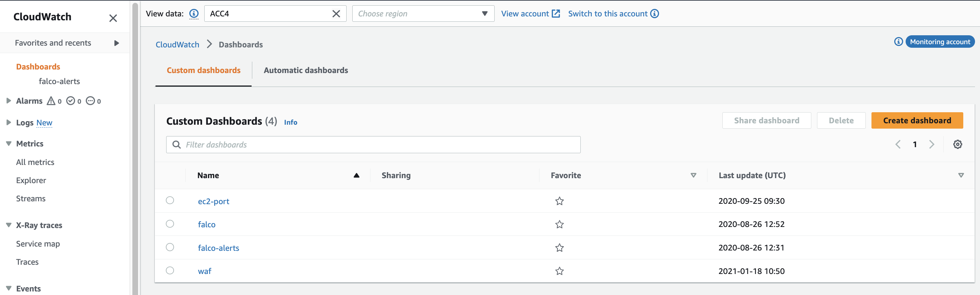Favorite the falco dashboard star
The image size is (980, 295).
coord(559,224)
